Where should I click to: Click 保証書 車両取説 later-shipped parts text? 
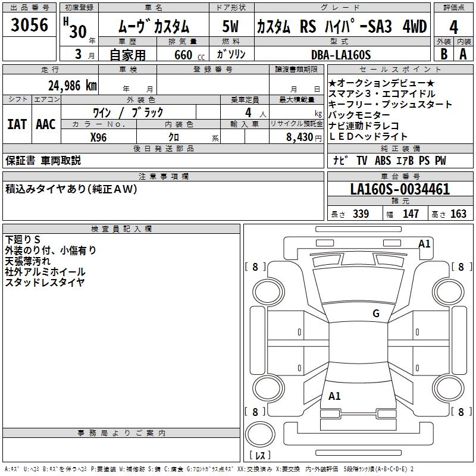[x=43, y=161]
